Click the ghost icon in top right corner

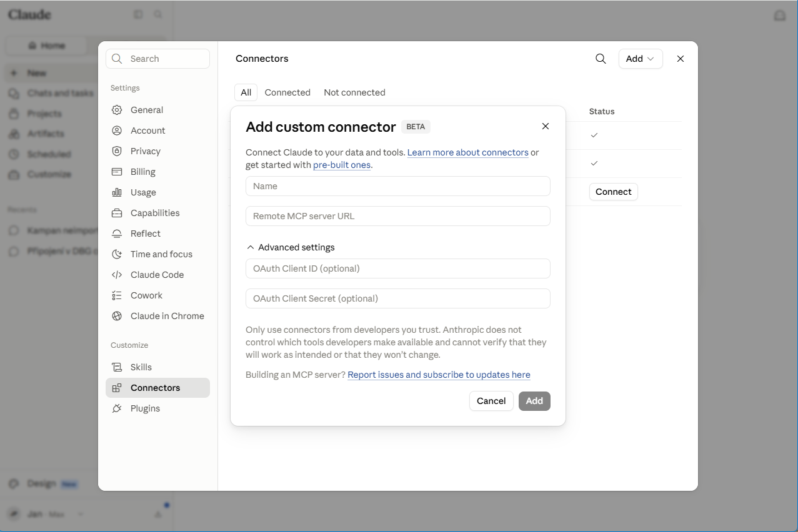point(780,16)
